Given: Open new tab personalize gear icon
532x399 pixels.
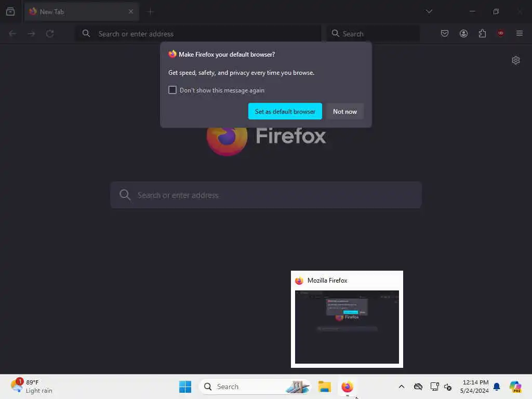Looking at the screenshot, I should tap(516, 60).
